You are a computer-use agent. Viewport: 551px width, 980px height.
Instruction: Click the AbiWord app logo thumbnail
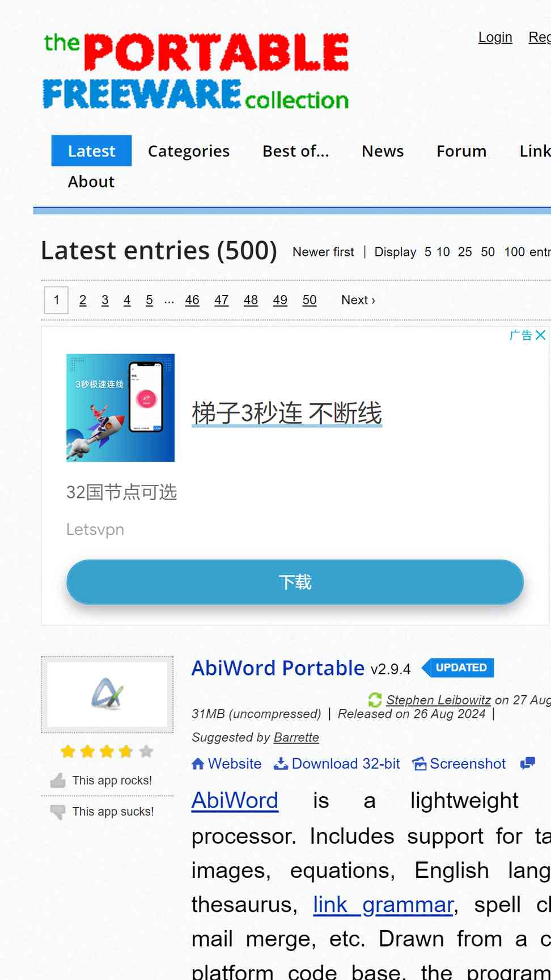click(107, 695)
